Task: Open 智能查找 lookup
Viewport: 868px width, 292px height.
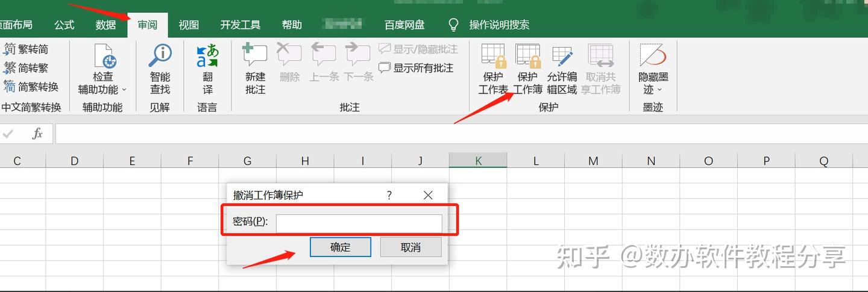Action: tap(160, 69)
